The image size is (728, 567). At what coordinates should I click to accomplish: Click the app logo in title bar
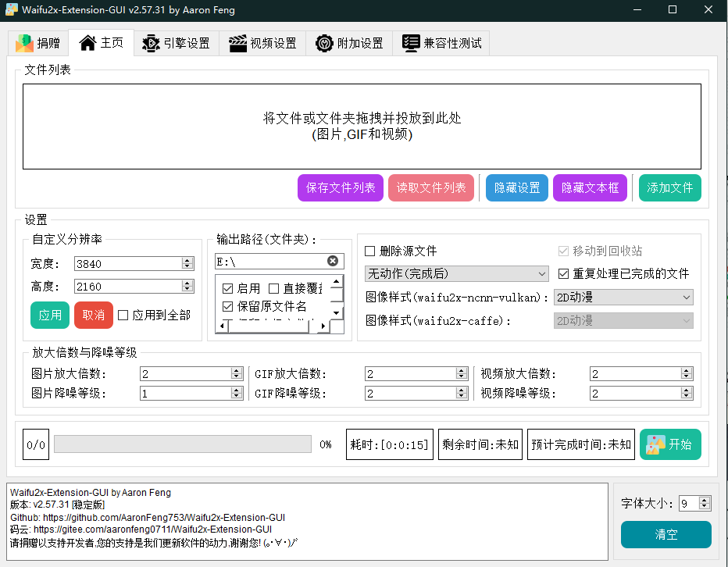[x=11, y=9]
